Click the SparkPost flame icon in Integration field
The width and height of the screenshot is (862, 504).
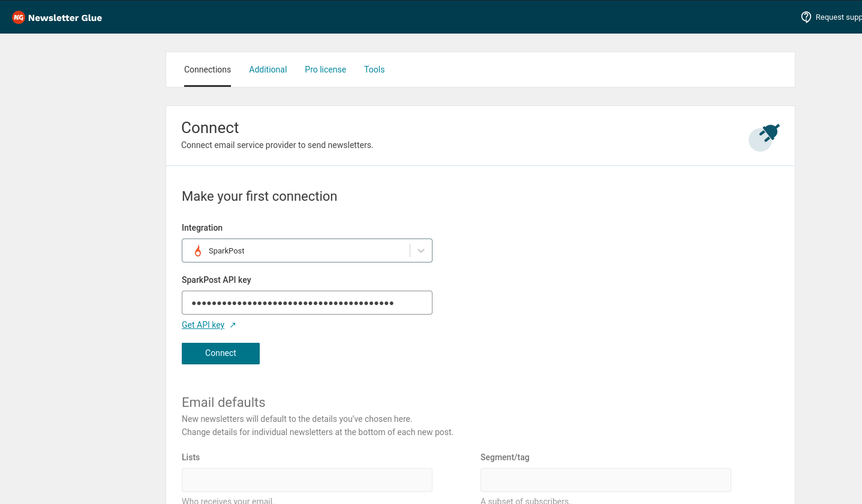(198, 251)
